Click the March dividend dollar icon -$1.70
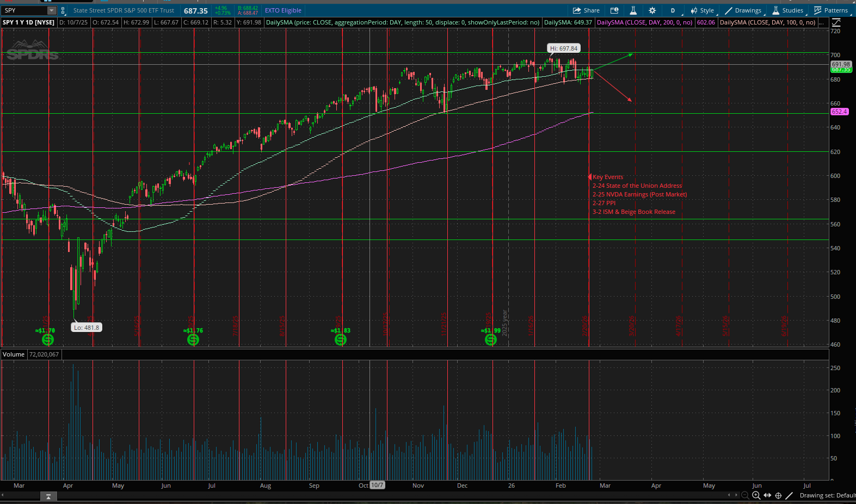This screenshot has width=856, height=504. click(x=48, y=340)
